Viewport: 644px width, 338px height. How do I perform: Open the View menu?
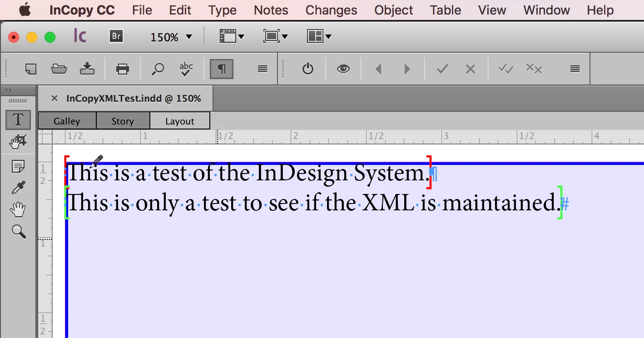pos(492,10)
